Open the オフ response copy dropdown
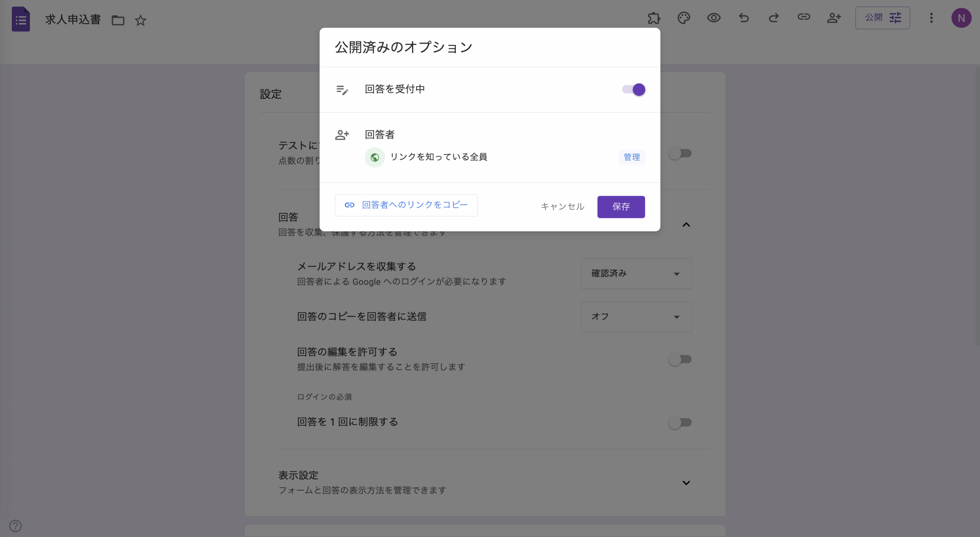The image size is (980, 537). 636,317
